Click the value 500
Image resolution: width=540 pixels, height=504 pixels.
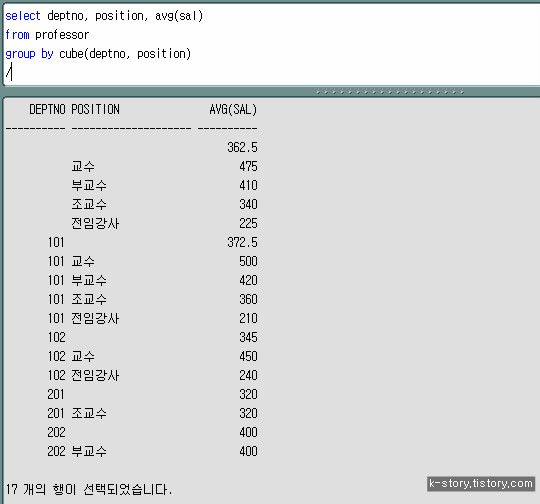(x=248, y=261)
